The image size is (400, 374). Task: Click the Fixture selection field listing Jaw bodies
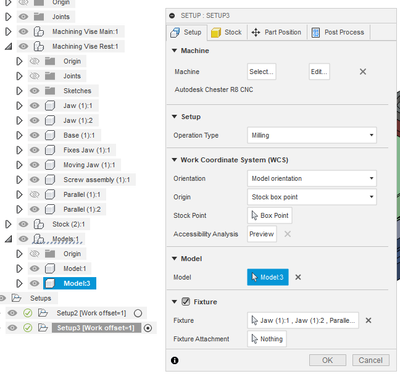303,320
